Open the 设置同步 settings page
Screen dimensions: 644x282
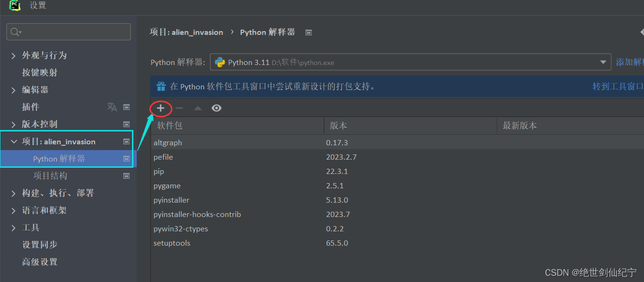point(40,245)
